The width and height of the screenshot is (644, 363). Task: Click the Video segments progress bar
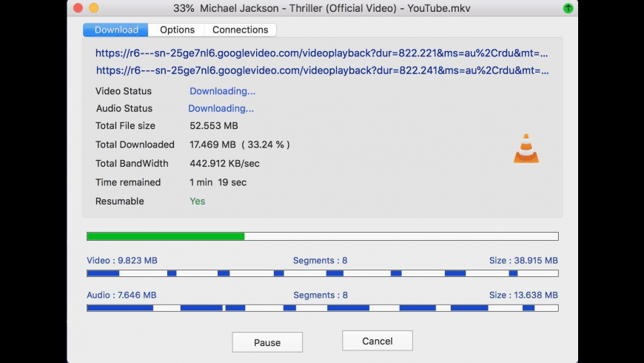click(323, 273)
